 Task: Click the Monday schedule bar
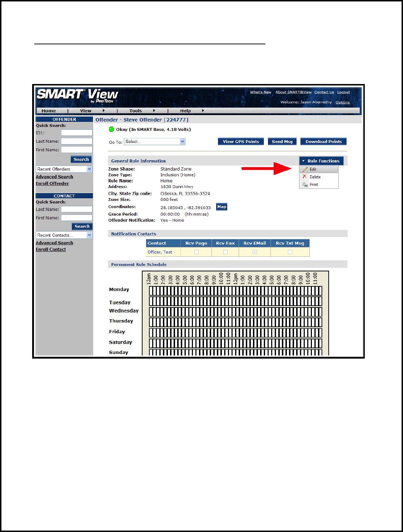(x=235, y=291)
